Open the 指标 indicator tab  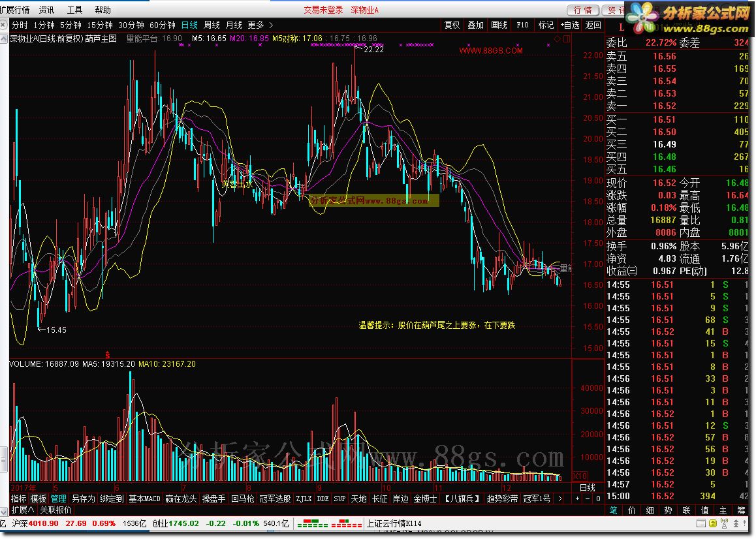18,499
